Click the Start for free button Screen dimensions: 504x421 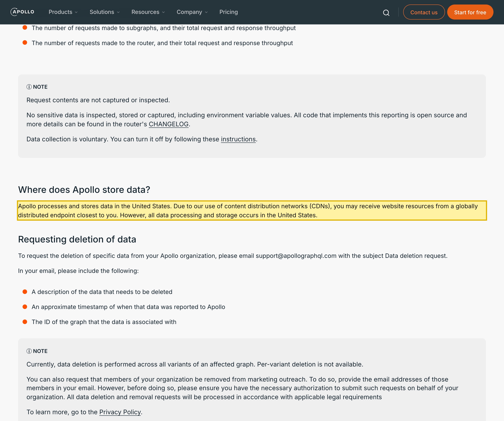470,12
